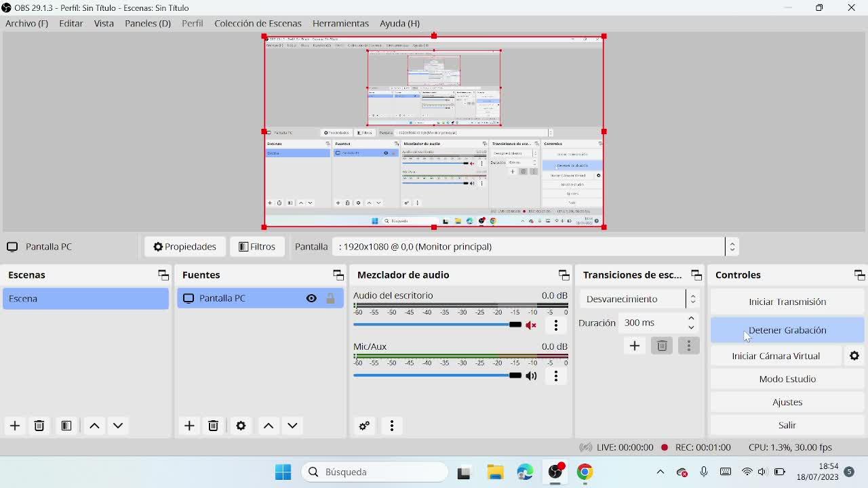Add a new scene with plus icon
Viewport: 868px width, 488px height.
tap(15, 426)
